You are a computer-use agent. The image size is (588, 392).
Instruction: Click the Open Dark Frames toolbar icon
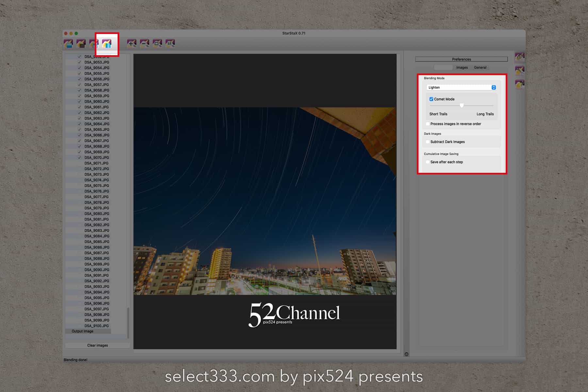81,43
